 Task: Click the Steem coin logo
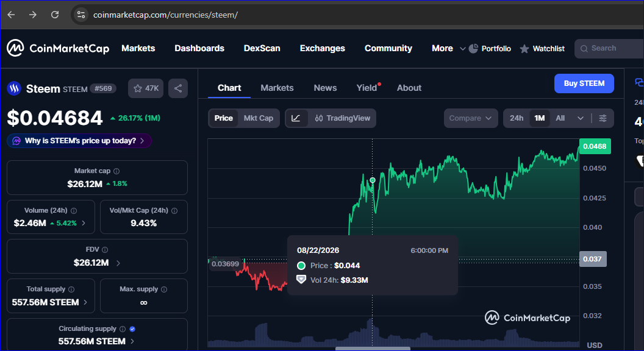point(14,88)
